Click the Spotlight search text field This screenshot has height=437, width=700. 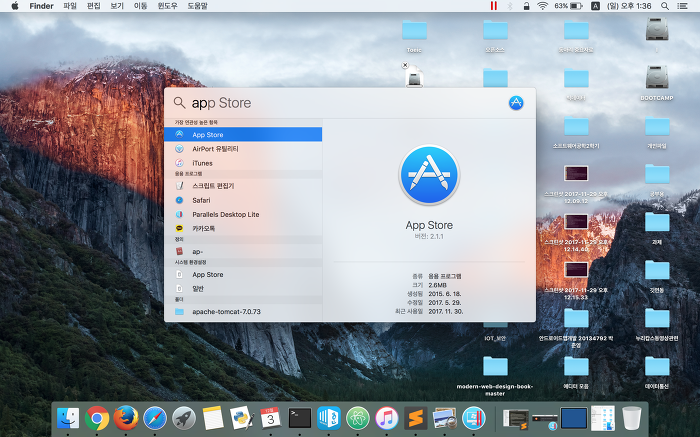point(346,103)
